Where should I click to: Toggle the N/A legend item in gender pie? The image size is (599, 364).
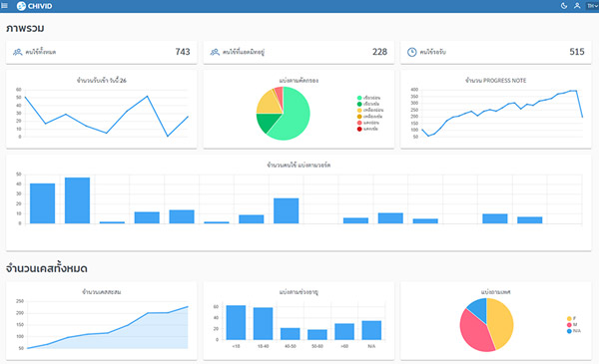tap(574, 331)
